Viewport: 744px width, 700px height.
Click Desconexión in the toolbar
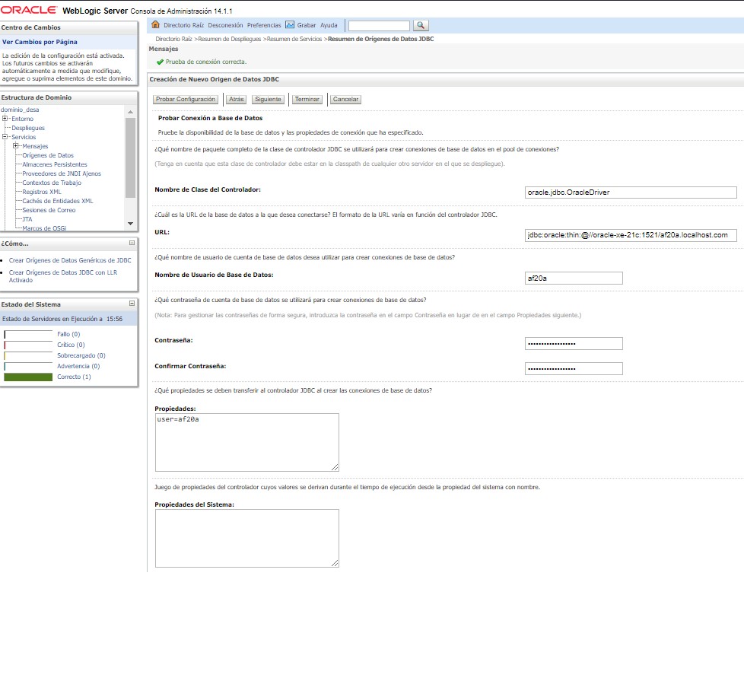click(x=225, y=25)
